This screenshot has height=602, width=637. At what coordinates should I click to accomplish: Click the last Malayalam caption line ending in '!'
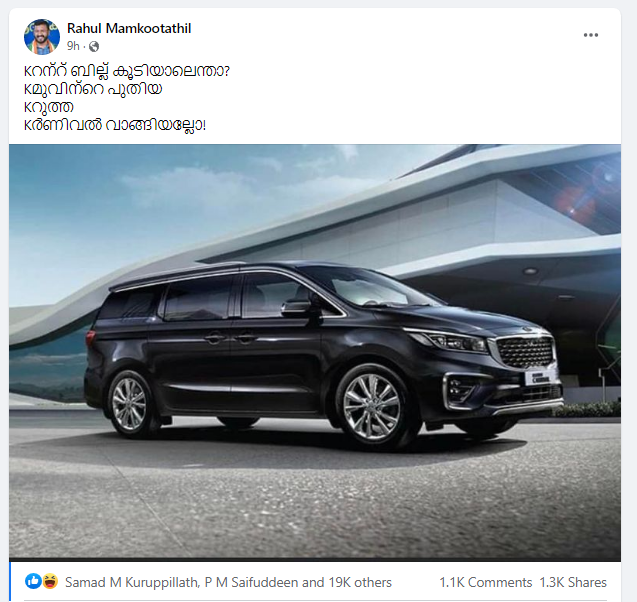tap(115, 125)
